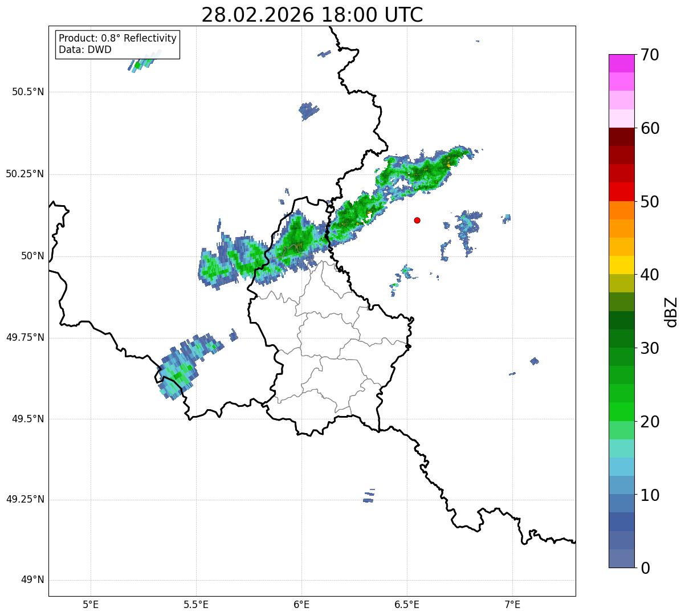
Task: Click the 50.25°N latitude label
Action: (x=25, y=174)
